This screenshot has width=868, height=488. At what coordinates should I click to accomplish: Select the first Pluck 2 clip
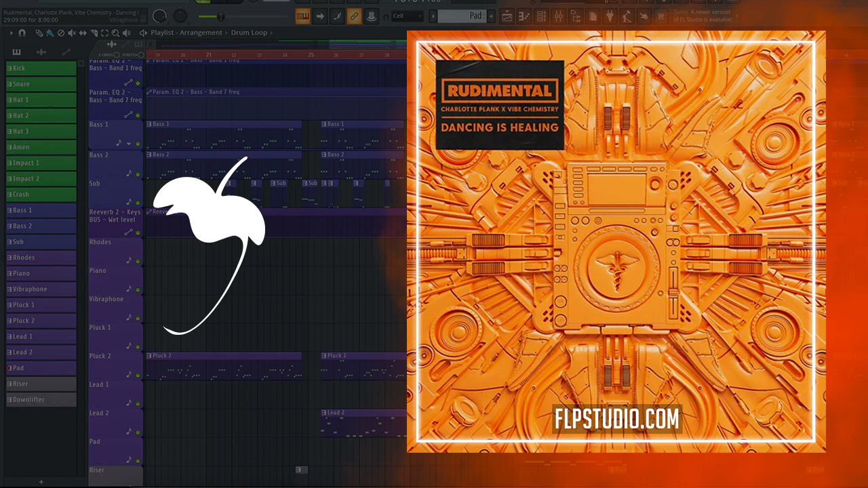tap(224, 366)
